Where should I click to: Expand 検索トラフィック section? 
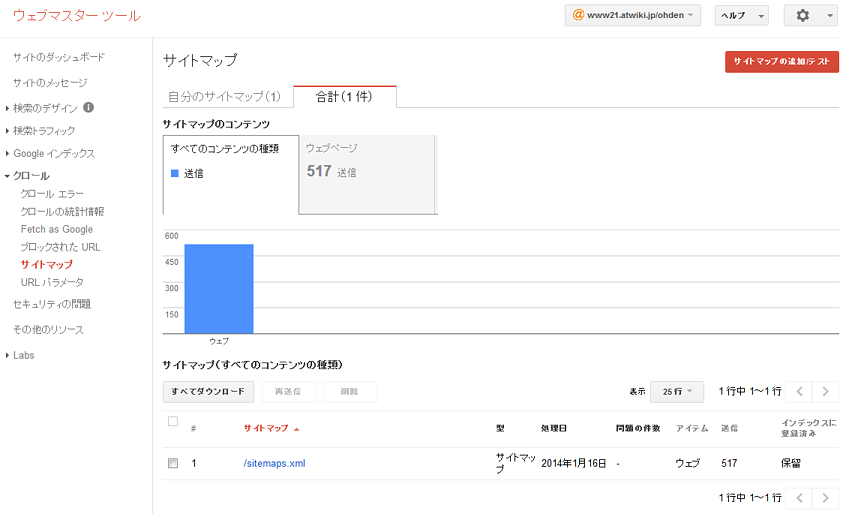point(44,131)
